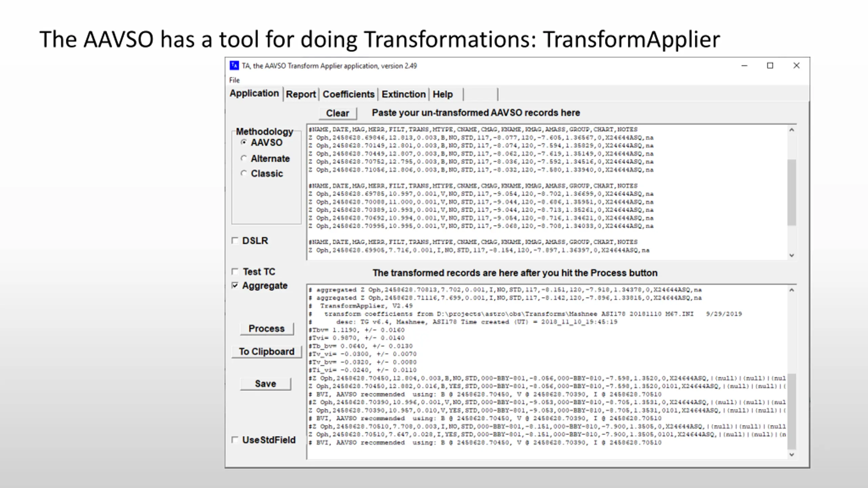This screenshot has width=868, height=488.
Task: Open the File menu
Action: (234, 80)
